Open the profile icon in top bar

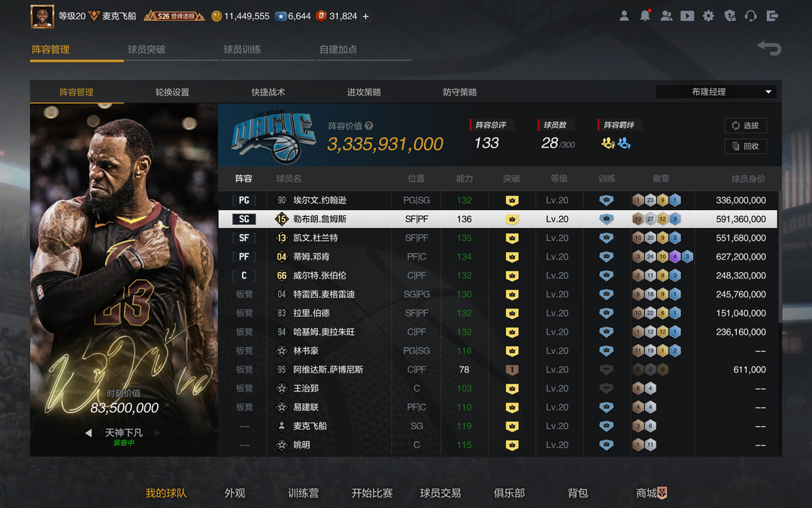pos(624,16)
